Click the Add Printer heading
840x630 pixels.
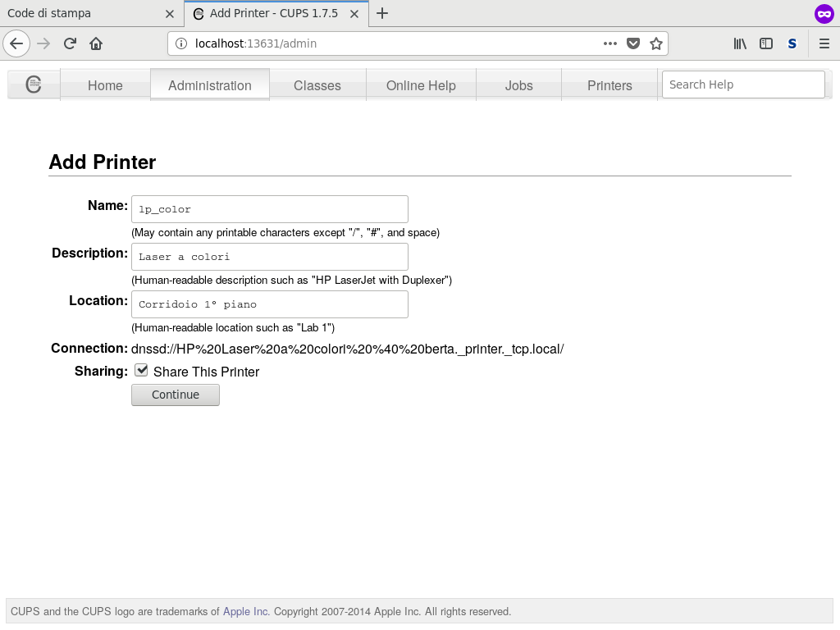tap(103, 162)
